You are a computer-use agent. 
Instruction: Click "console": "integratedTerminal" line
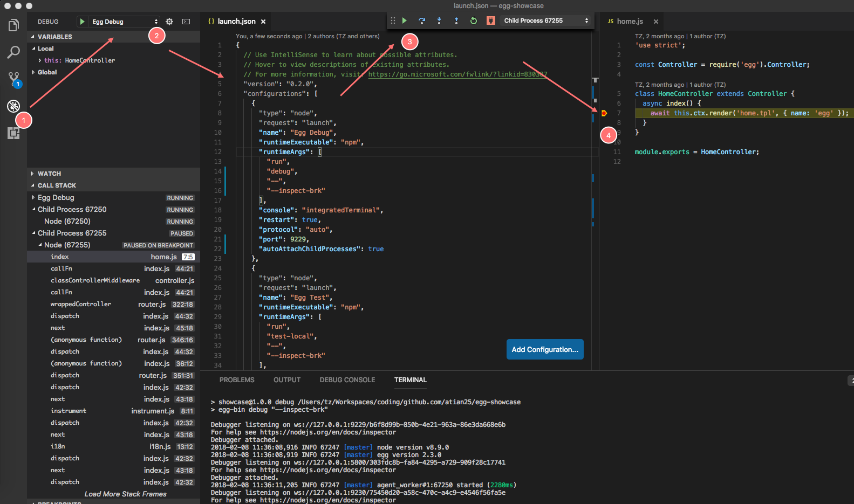[320, 210]
